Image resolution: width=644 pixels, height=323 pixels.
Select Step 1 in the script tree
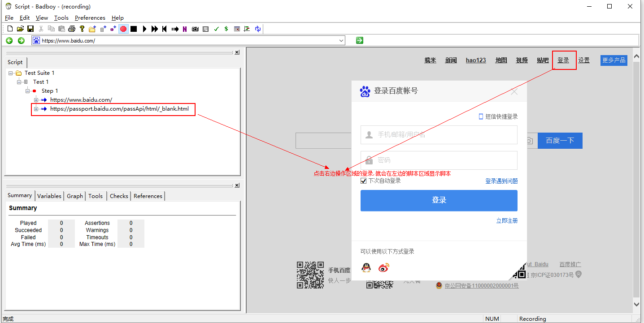[50, 91]
